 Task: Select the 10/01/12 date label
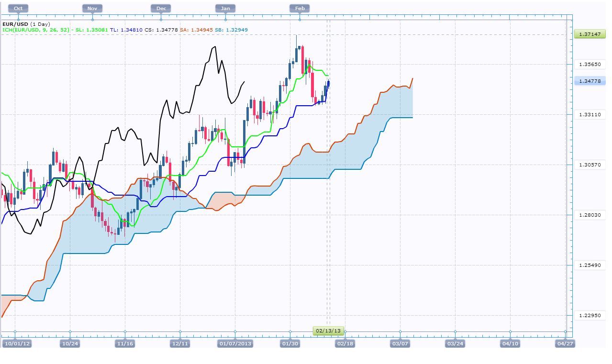17,343
